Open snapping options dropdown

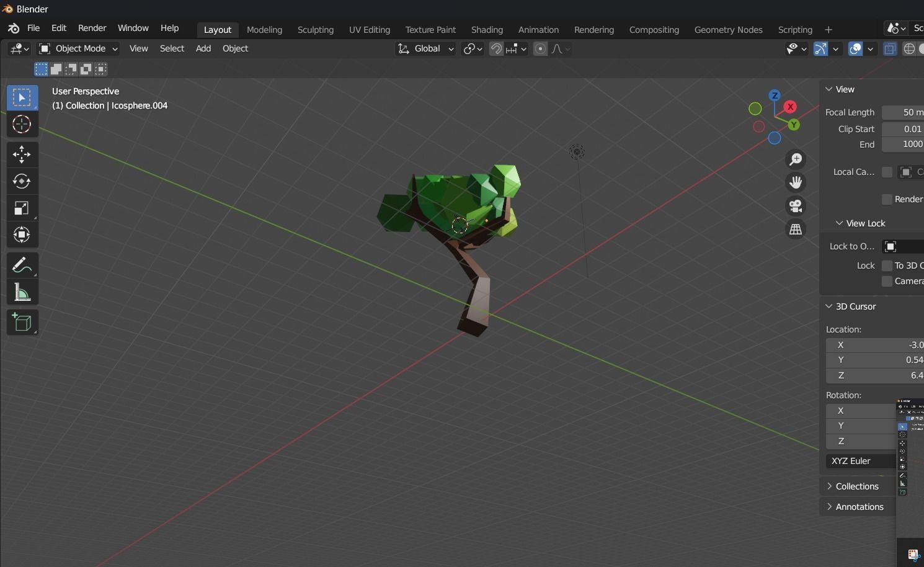pyautogui.click(x=516, y=48)
